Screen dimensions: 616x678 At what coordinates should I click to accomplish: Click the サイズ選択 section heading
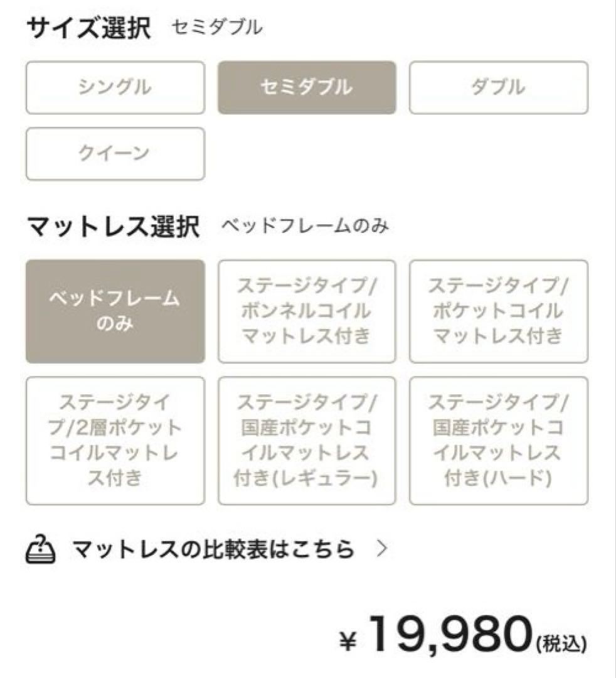point(89,28)
